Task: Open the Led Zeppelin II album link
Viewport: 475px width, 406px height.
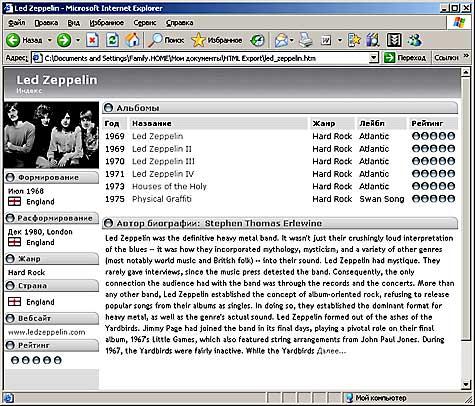Action: coord(162,149)
